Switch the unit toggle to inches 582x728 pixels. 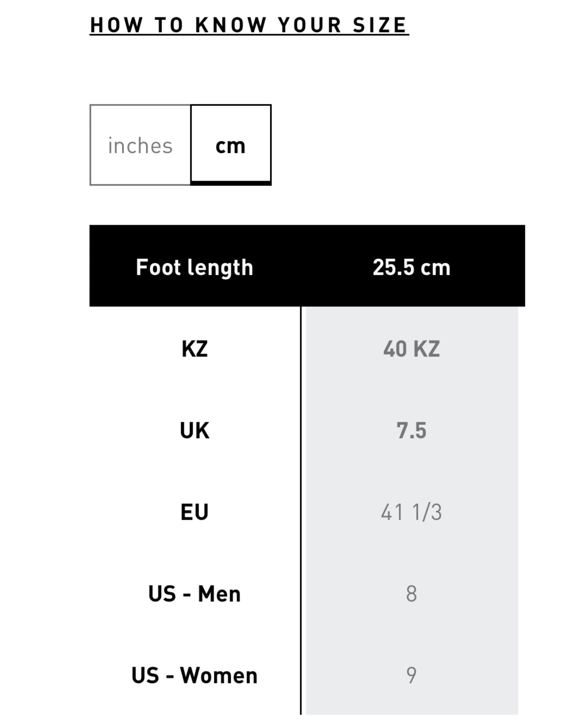pyautogui.click(x=140, y=145)
